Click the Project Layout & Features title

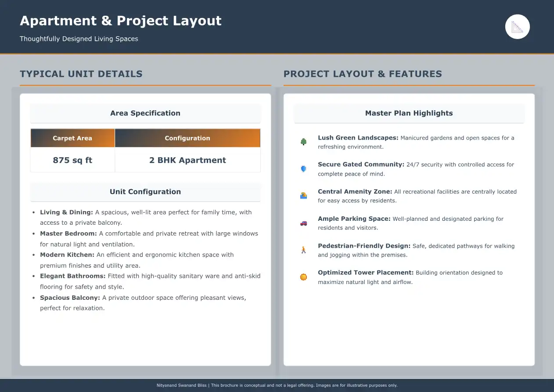point(363,74)
